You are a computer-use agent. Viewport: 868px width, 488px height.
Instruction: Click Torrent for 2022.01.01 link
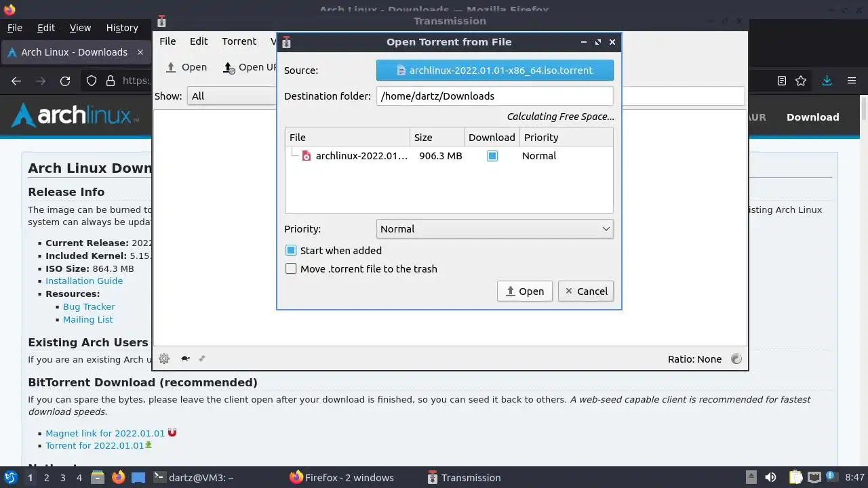(x=95, y=446)
